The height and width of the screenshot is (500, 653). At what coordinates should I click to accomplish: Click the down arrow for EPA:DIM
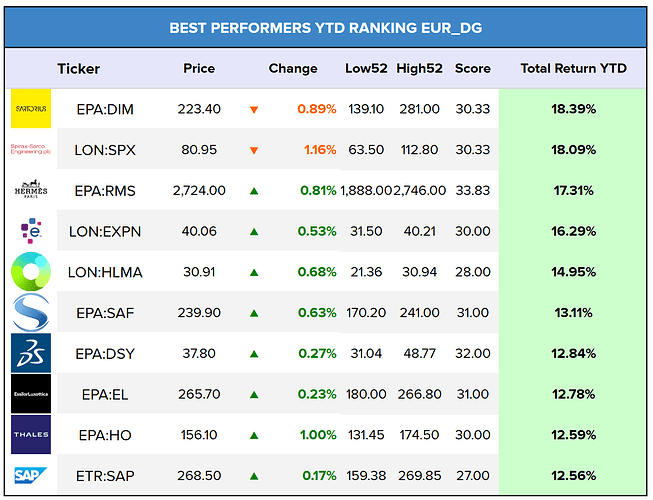point(254,109)
